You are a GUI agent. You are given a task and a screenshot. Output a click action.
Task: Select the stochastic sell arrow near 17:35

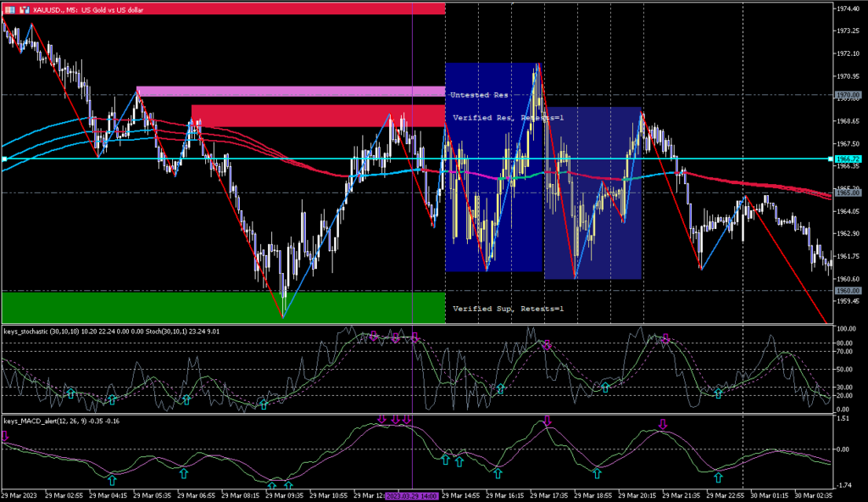[x=547, y=344]
